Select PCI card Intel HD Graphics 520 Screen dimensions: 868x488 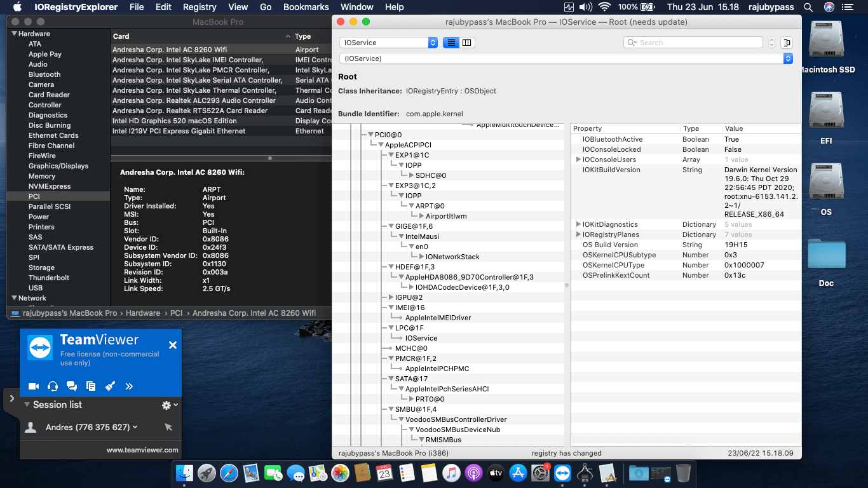click(175, 121)
